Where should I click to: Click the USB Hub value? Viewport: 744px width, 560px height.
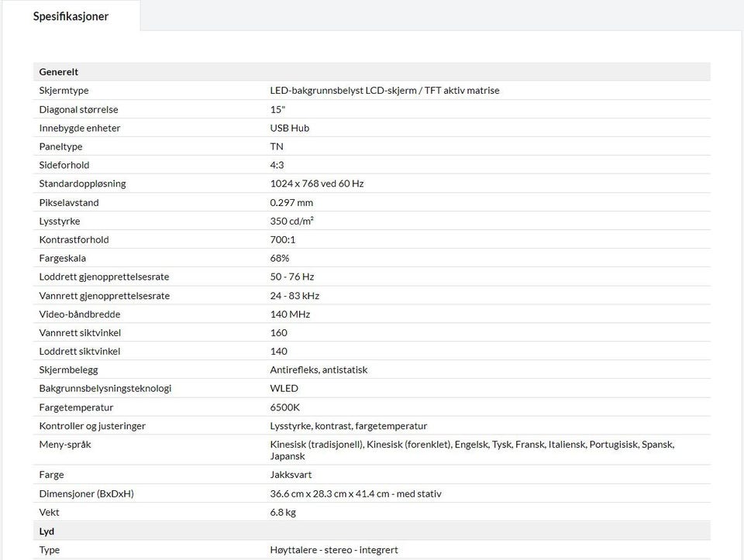(289, 128)
